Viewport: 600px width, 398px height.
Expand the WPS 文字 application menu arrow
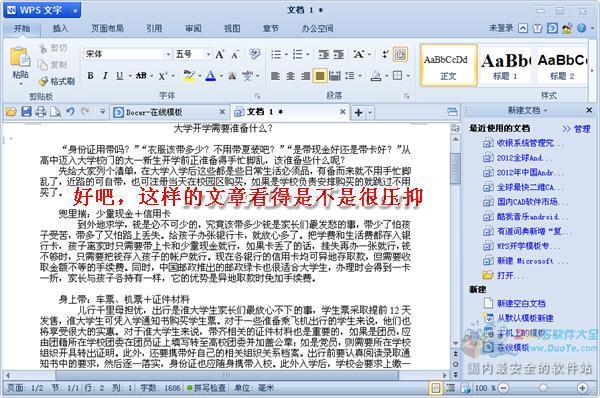pyautogui.click(x=75, y=11)
